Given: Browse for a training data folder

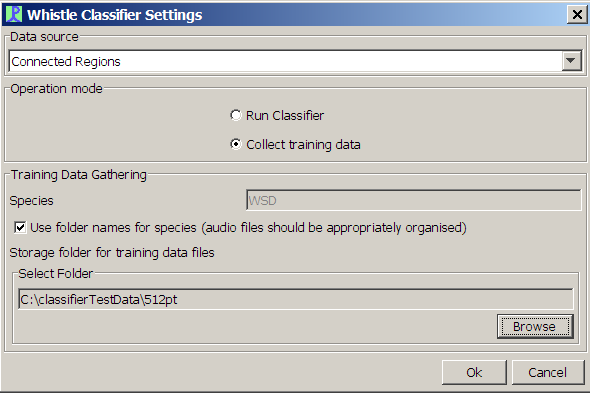Looking at the screenshot, I should (535, 326).
